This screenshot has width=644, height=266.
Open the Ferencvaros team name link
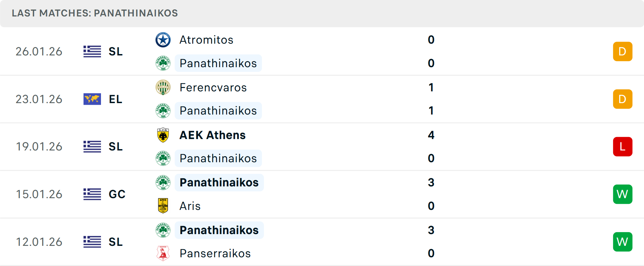point(213,87)
